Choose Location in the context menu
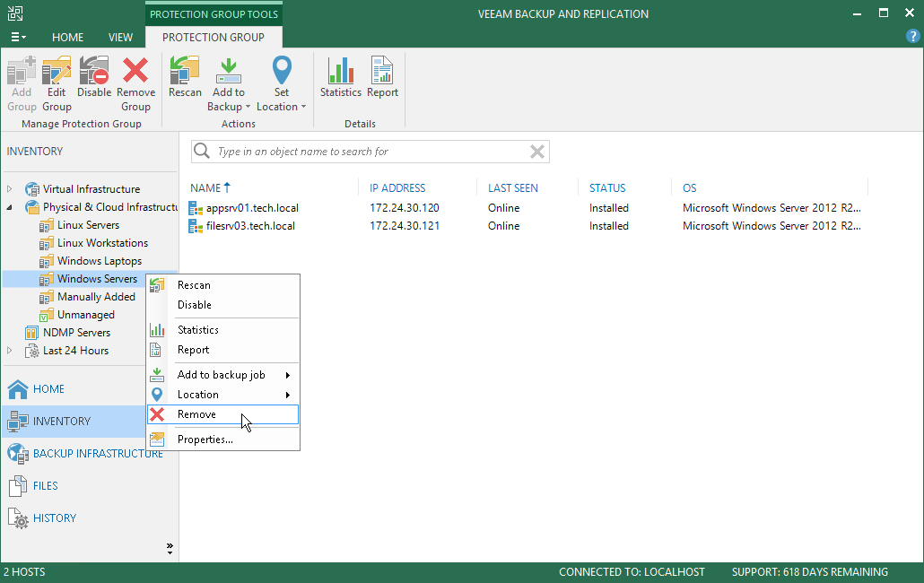 [x=223, y=395]
